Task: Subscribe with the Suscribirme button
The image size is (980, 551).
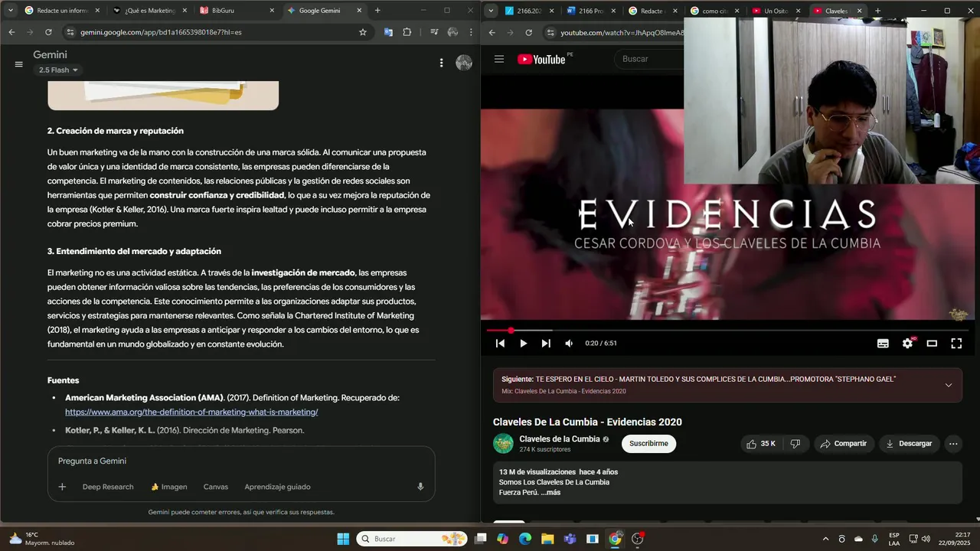Action: tap(648, 444)
